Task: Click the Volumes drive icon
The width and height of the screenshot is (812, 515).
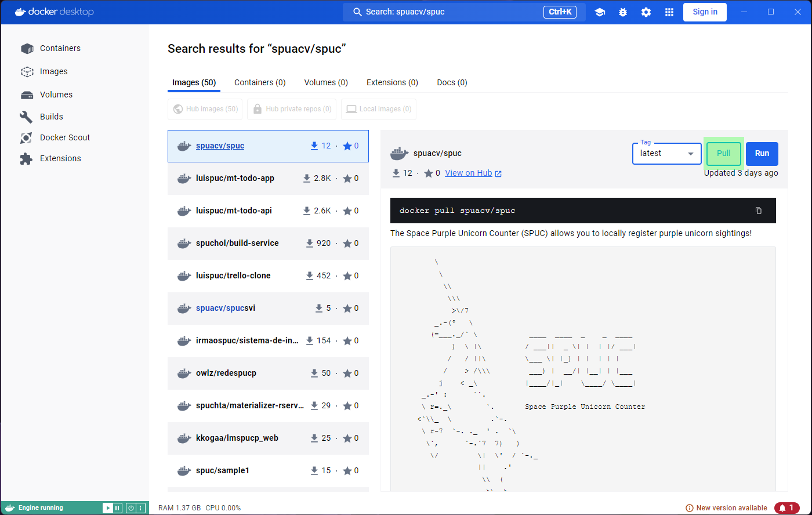Action: (x=27, y=95)
